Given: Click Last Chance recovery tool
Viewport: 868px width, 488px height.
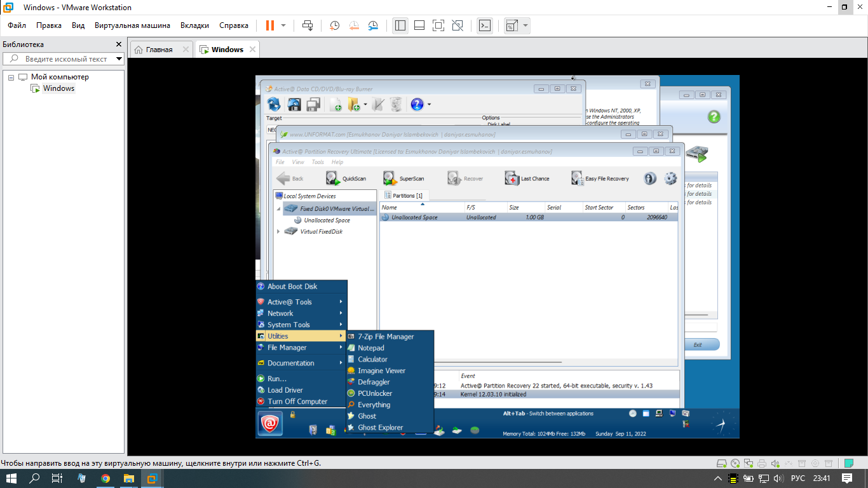Looking at the screenshot, I should coord(527,179).
